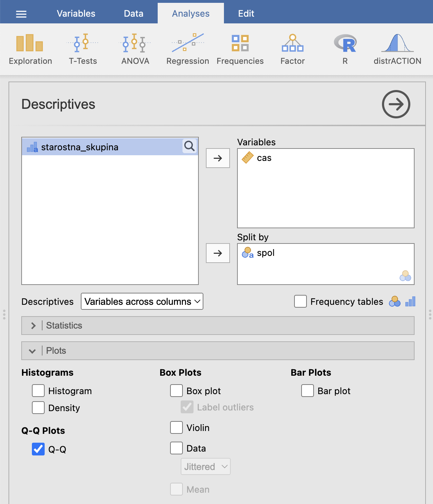The height and width of the screenshot is (504, 433).
Task: Open the Variables across columns dropdown
Action: pyautogui.click(x=142, y=301)
